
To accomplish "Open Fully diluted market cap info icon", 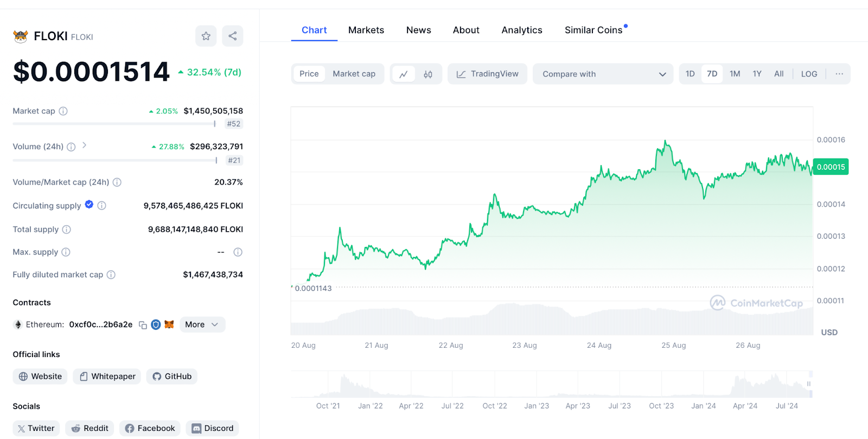I will [111, 275].
